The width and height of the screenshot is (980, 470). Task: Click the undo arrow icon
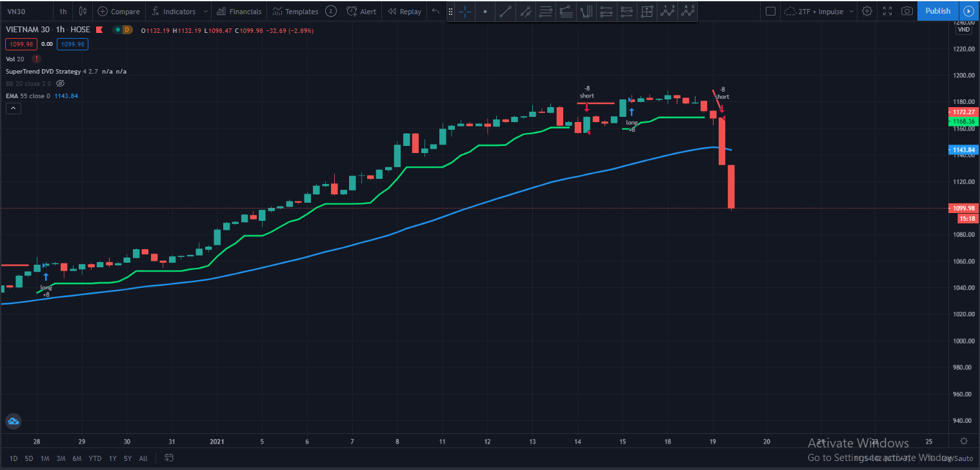pyautogui.click(x=435, y=11)
